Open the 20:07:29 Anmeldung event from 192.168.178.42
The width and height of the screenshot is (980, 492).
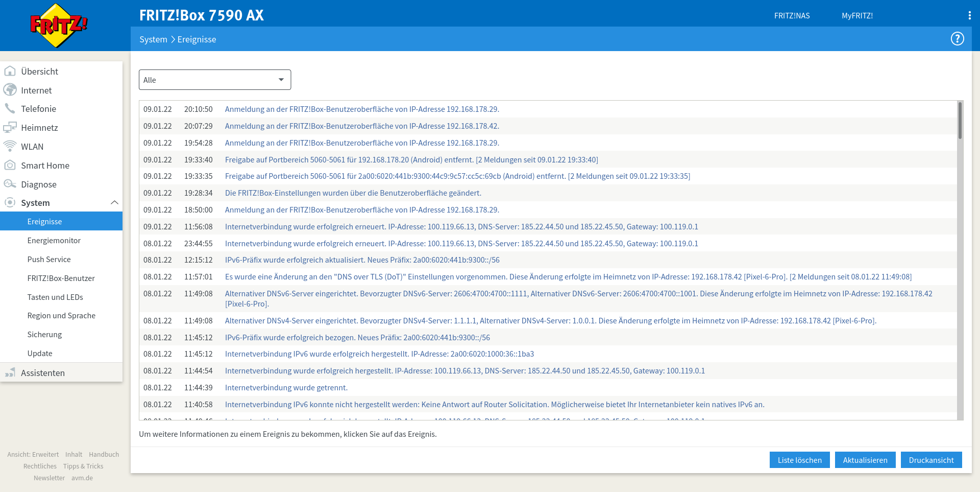click(362, 126)
